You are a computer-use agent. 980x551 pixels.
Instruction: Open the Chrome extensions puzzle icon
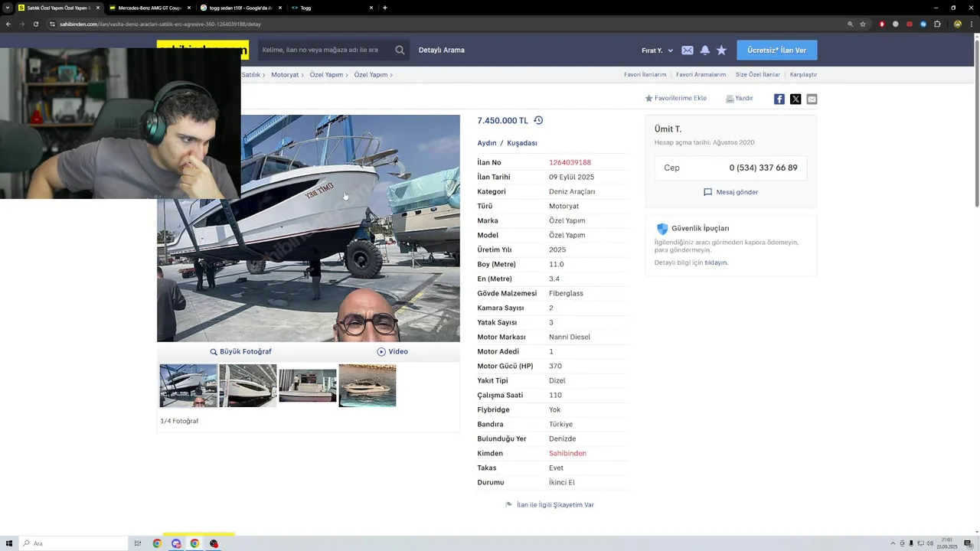[x=937, y=24]
